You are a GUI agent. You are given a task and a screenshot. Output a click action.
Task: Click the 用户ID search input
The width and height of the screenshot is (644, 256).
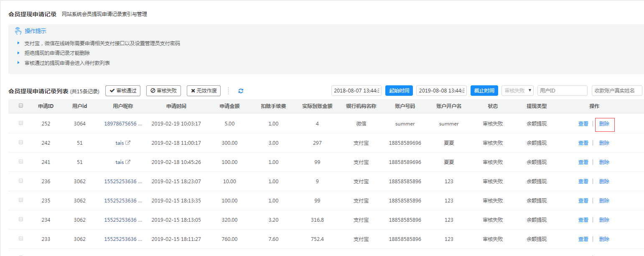(562, 91)
